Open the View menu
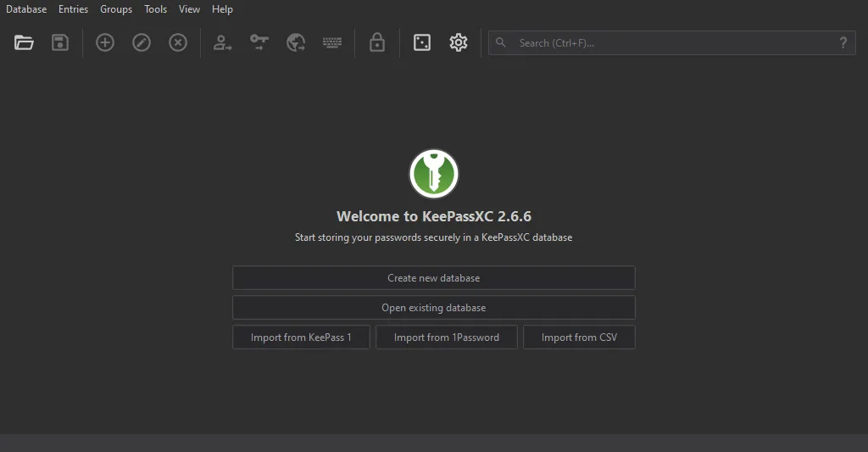 tap(189, 9)
